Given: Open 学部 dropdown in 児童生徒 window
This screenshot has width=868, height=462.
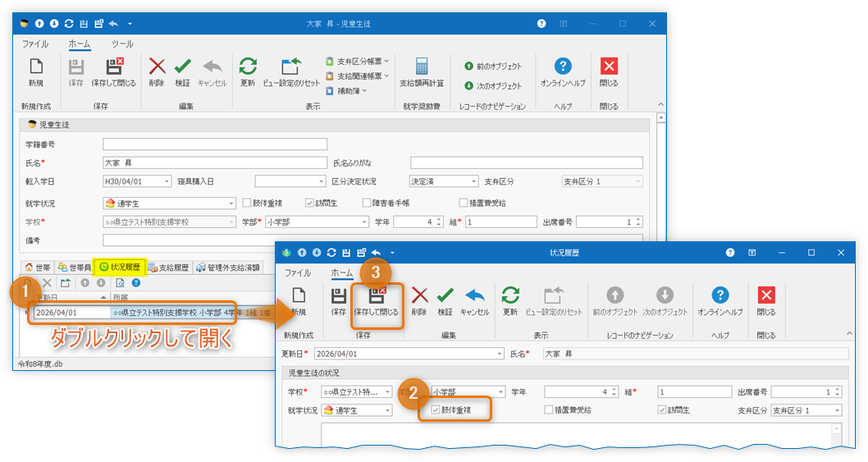Looking at the screenshot, I should [x=364, y=222].
